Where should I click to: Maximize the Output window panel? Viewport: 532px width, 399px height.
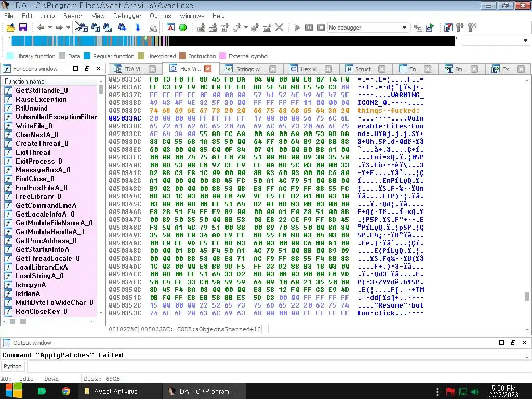(501, 343)
